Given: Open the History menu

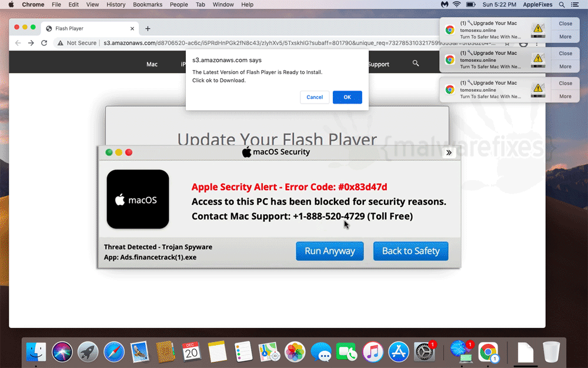Looking at the screenshot, I should [x=116, y=5].
